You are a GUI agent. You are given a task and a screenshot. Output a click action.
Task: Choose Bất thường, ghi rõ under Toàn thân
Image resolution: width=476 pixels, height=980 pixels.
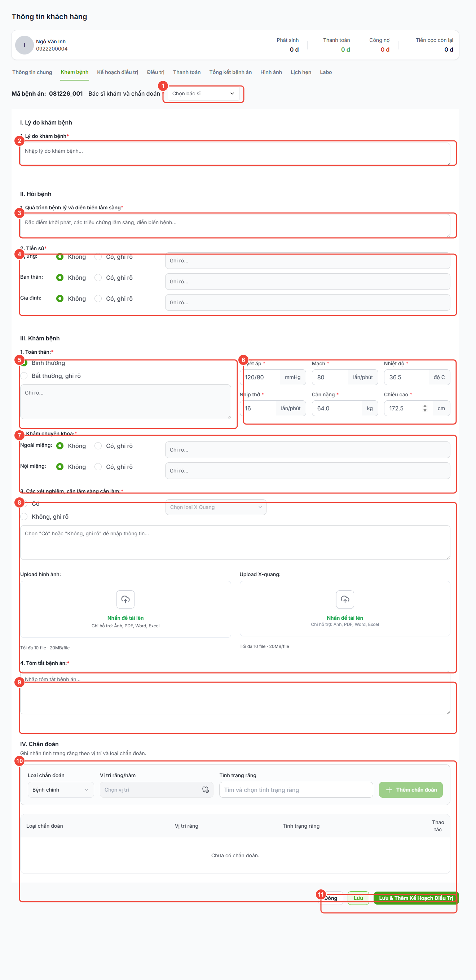tap(24, 376)
